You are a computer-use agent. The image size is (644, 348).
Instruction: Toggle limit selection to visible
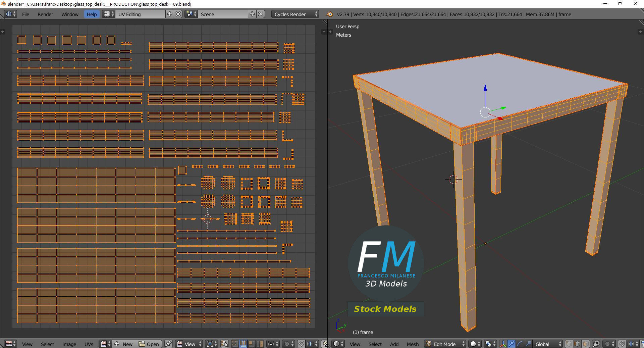coord(596,344)
